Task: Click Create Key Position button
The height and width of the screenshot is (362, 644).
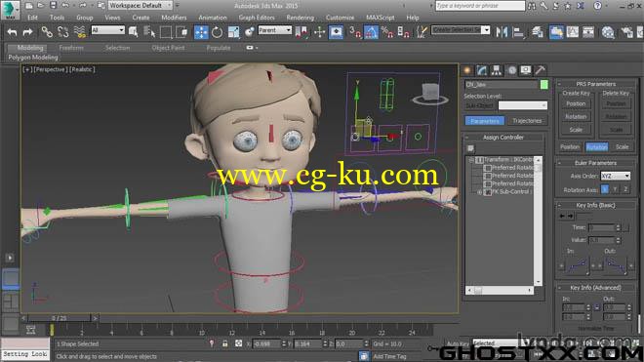Action: (576, 104)
